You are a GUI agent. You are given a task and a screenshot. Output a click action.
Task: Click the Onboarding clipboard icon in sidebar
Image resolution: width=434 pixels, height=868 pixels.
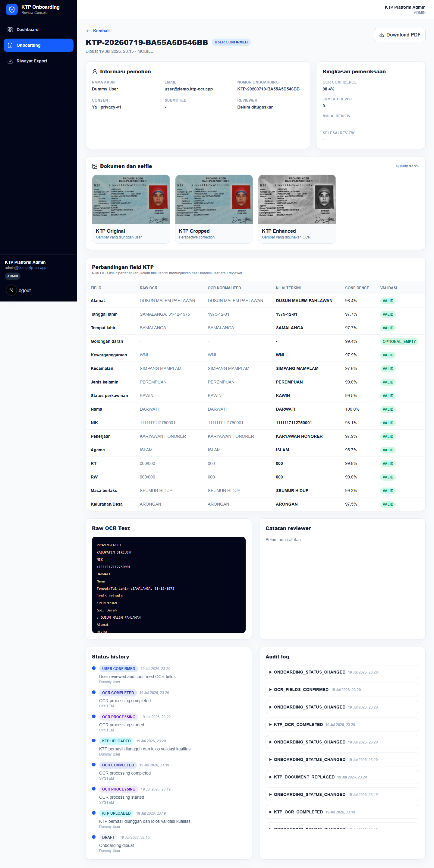[x=10, y=45]
